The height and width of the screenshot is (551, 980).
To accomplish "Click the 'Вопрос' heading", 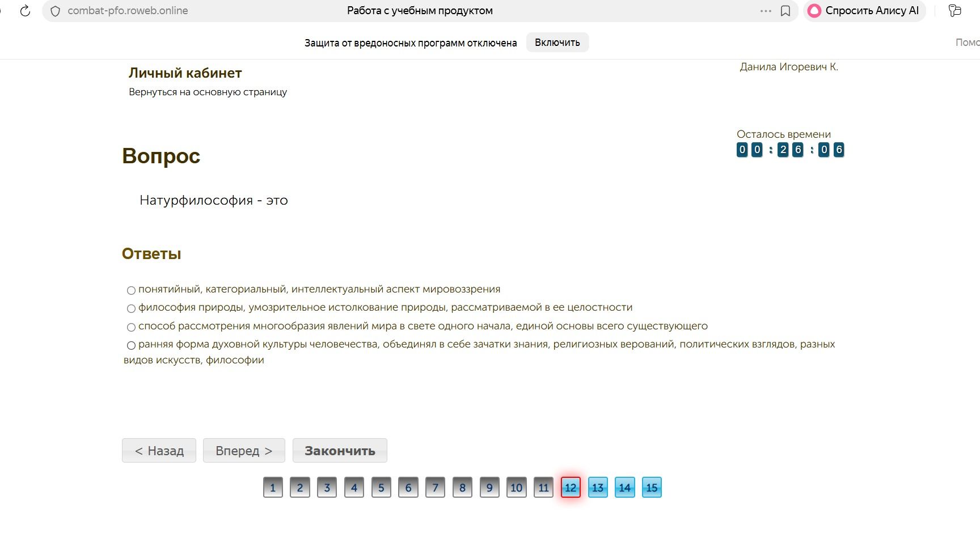I will [x=161, y=156].
